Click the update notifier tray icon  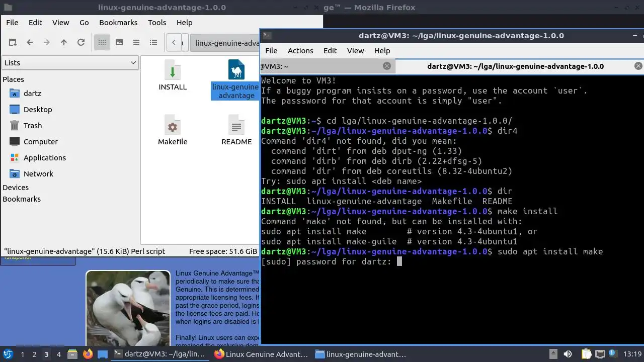click(x=612, y=354)
